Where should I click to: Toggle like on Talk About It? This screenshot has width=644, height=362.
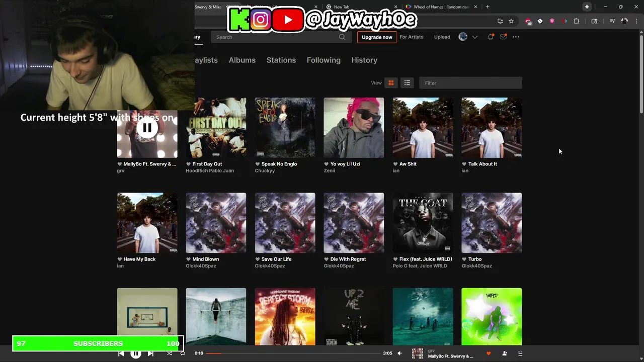pos(464,164)
